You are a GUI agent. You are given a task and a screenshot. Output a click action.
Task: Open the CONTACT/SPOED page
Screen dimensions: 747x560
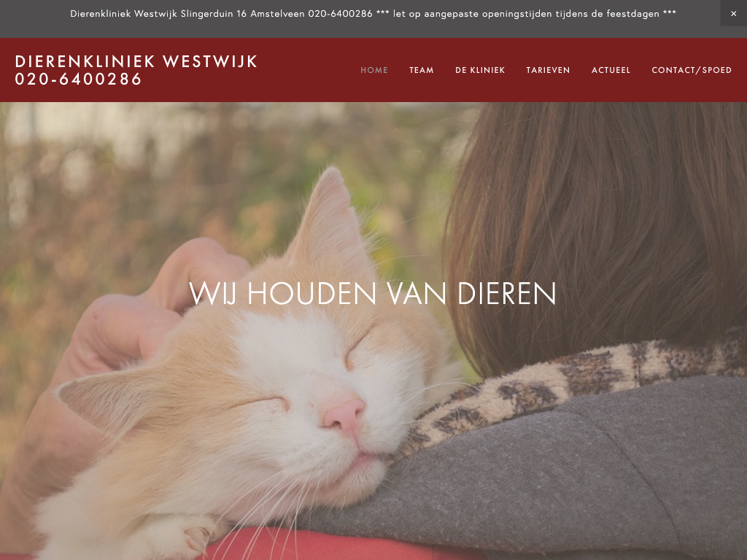[692, 70]
